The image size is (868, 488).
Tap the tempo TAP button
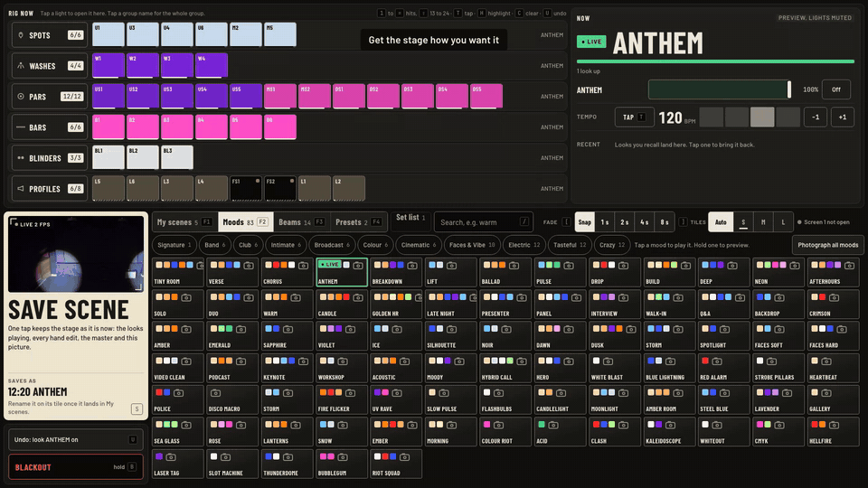(634, 117)
